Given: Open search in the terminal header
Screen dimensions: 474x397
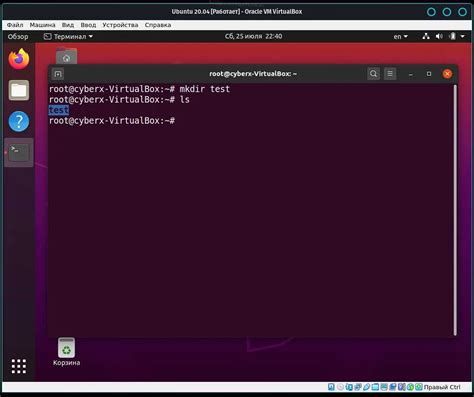Looking at the screenshot, I should point(373,74).
